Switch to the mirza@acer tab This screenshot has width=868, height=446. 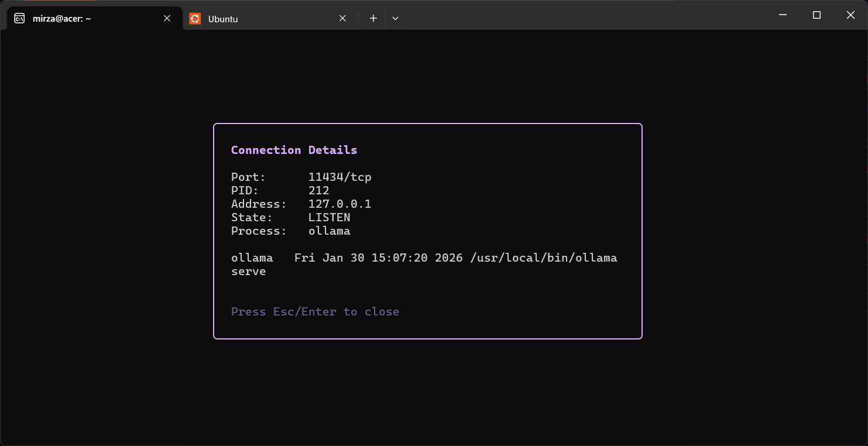click(x=88, y=18)
